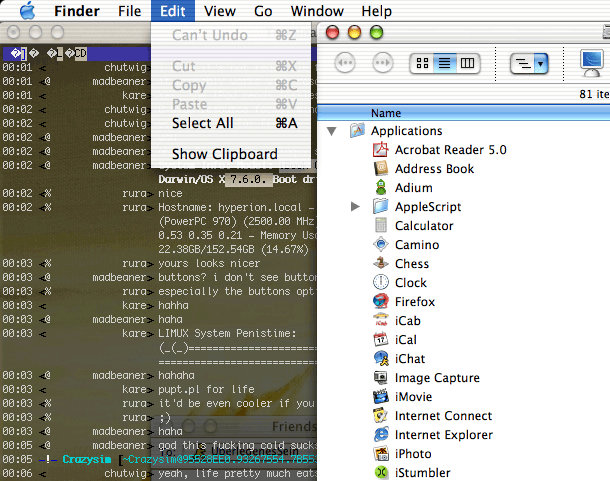
Task: Sort list by the Name column header
Action: click(464, 113)
